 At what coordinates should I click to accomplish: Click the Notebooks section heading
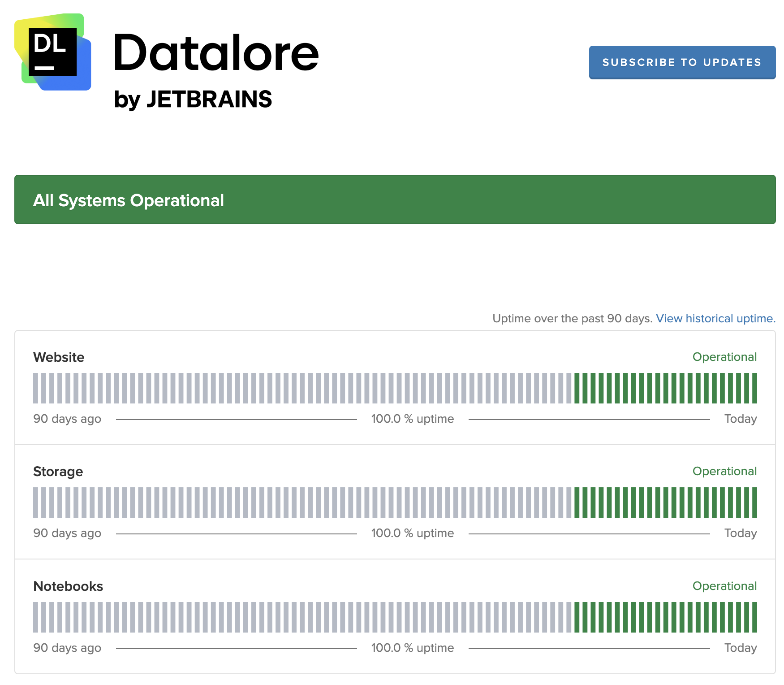point(68,586)
